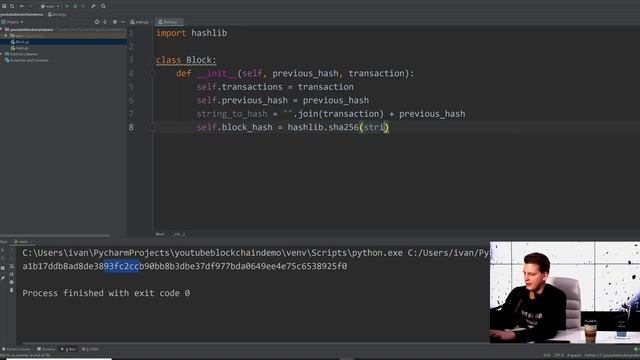Open the file encoding selector in status bar

(x=559, y=356)
